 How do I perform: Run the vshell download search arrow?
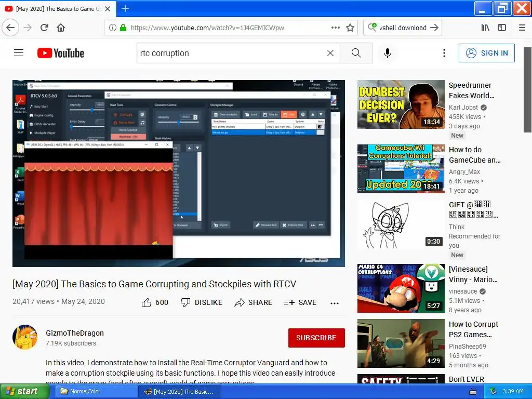(x=434, y=28)
